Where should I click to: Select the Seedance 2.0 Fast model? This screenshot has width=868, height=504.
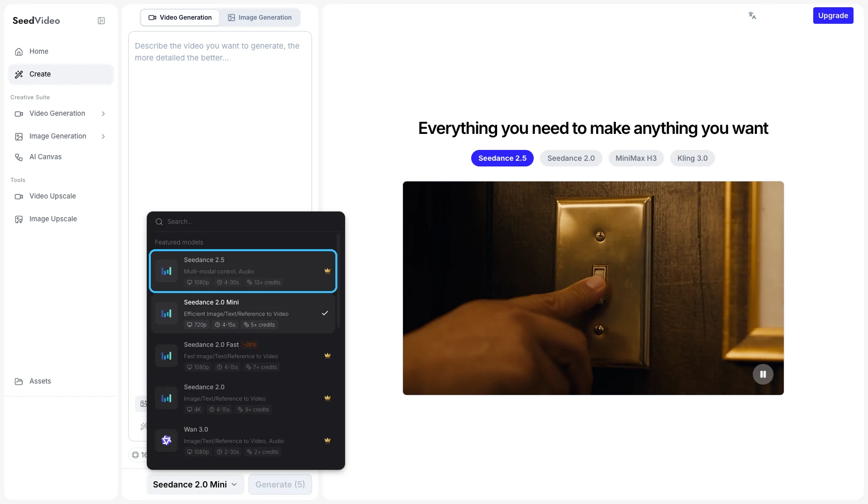pyautogui.click(x=243, y=356)
